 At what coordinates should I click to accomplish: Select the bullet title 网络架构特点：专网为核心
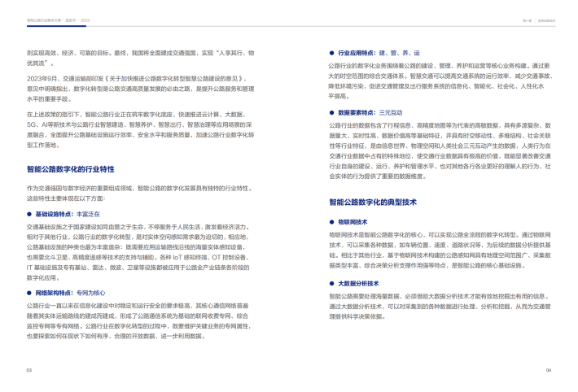[70, 293]
